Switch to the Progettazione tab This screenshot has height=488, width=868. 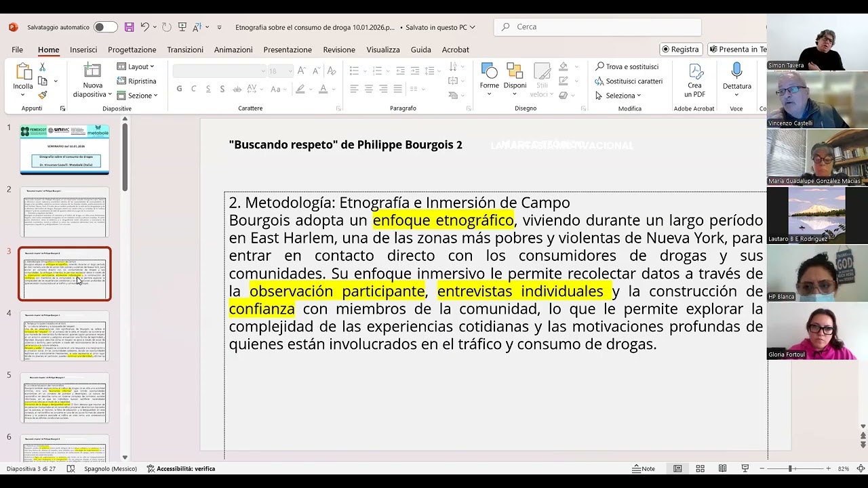click(132, 49)
